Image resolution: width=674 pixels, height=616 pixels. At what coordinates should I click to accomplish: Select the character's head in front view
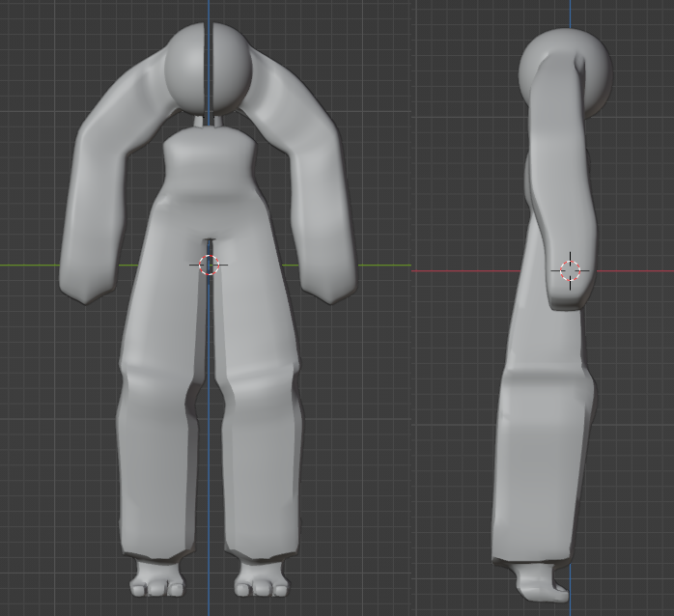click(x=208, y=69)
